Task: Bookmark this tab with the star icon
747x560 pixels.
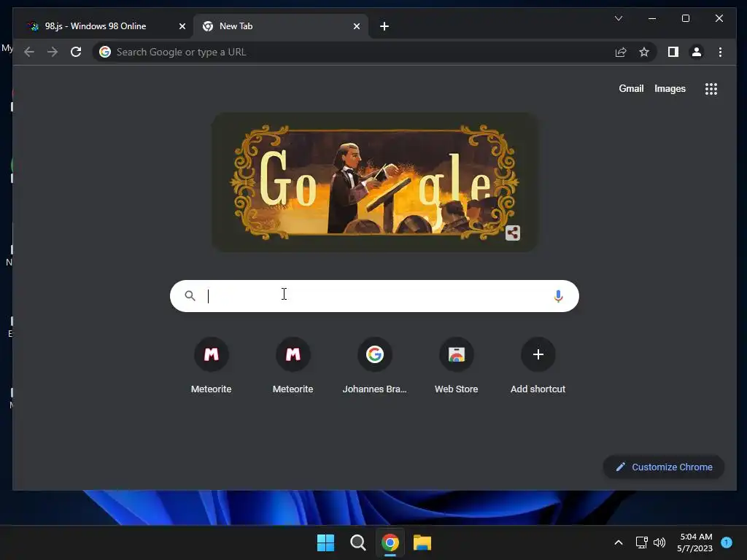Action: (644, 52)
